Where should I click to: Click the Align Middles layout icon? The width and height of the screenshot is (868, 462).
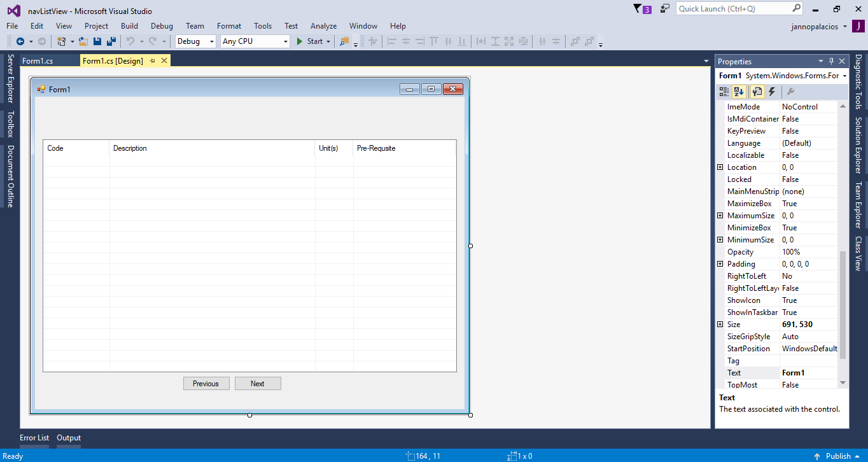(x=448, y=41)
